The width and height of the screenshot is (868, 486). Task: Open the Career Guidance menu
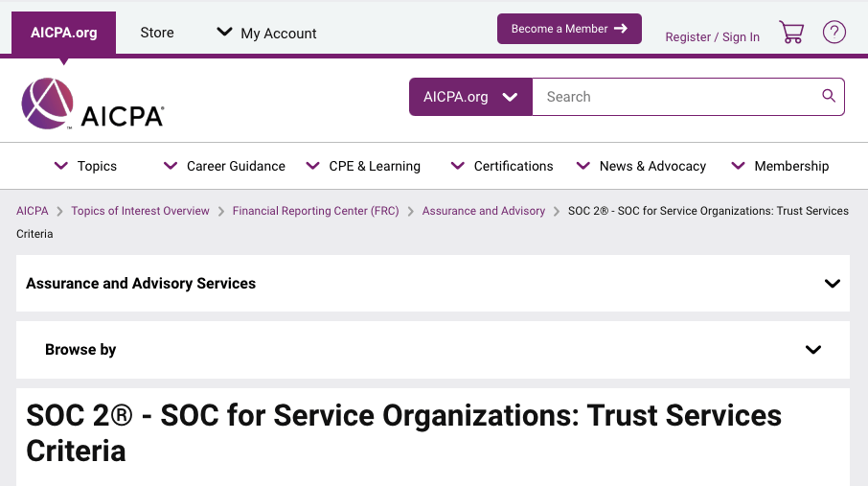(225, 166)
